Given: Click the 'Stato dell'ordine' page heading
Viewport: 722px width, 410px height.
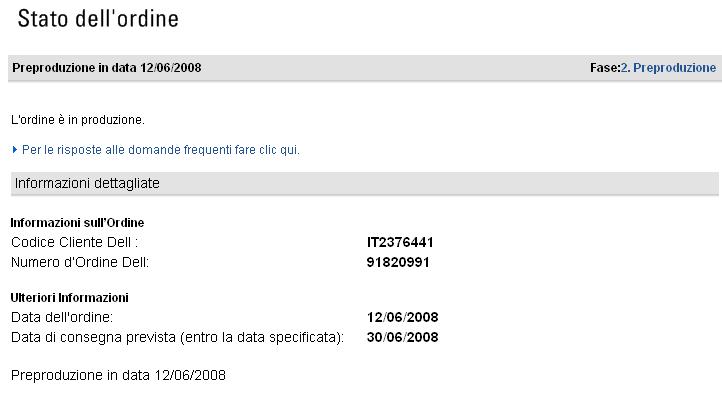Looking at the screenshot, I should pos(99,19).
